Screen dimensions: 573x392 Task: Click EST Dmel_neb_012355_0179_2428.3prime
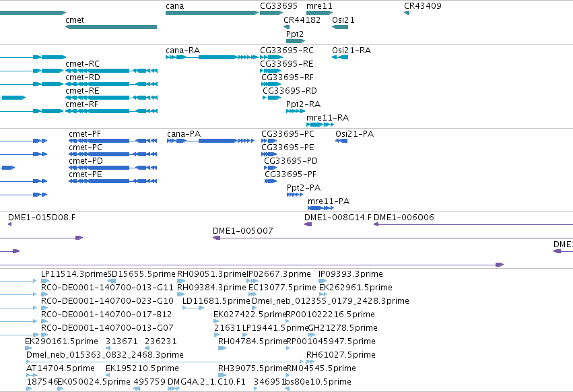(254, 308)
